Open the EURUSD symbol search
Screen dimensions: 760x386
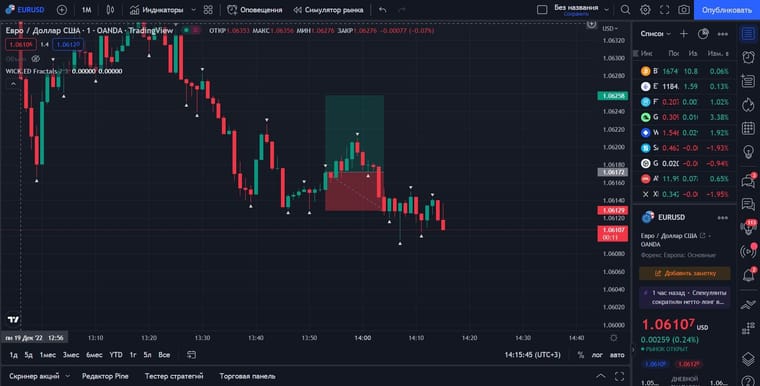[25, 10]
